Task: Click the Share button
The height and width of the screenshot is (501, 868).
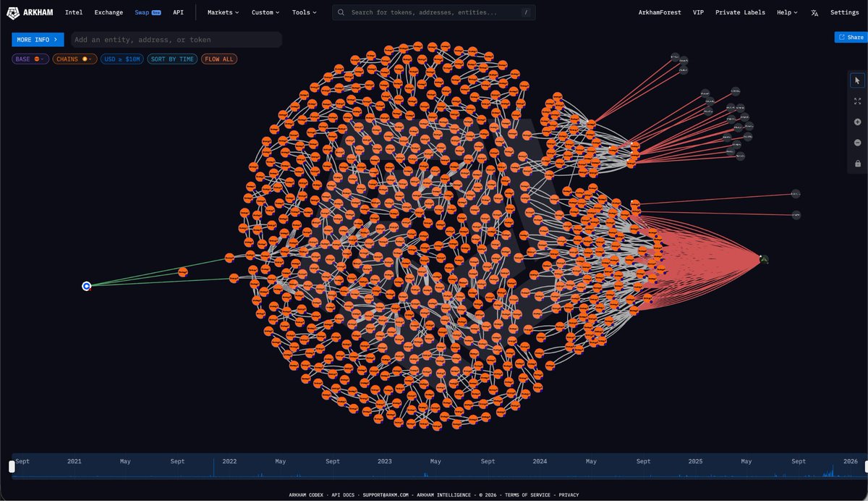Action: pos(851,37)
